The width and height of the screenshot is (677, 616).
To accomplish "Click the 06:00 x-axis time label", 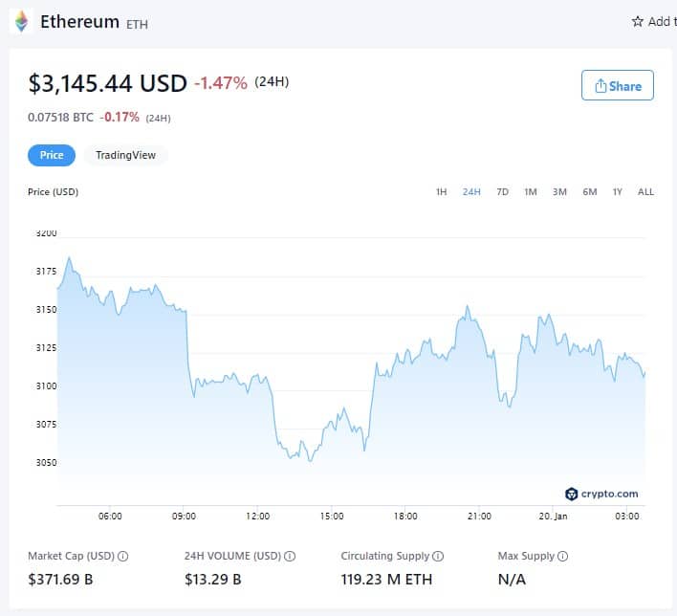I will [x=110, y=517].
